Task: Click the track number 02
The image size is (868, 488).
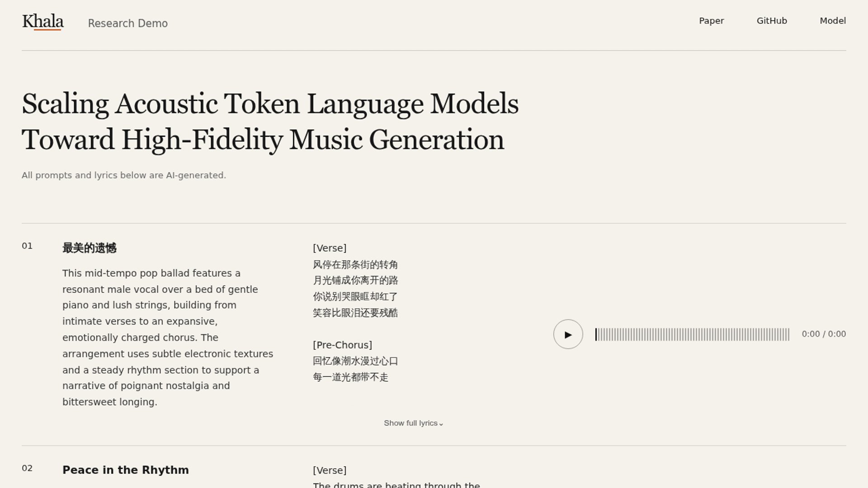Action: pos(27,468)
